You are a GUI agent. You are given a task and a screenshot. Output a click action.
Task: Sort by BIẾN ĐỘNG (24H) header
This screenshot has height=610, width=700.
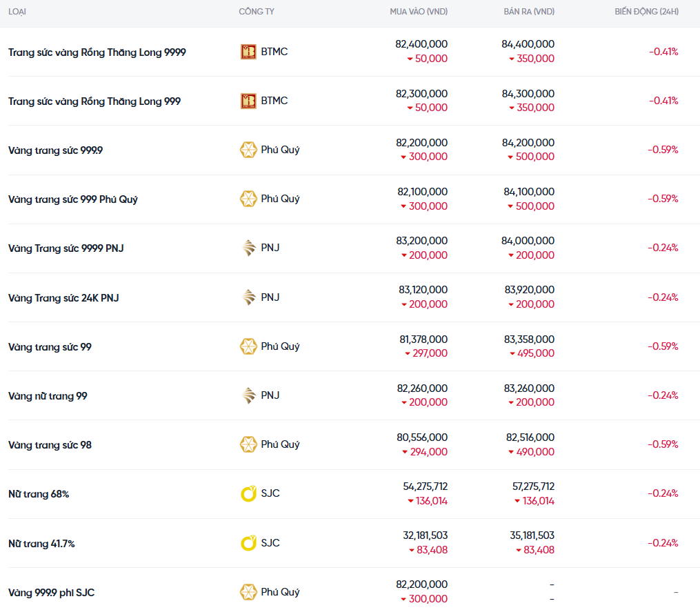pyautogui.click(x=646, y=12)
